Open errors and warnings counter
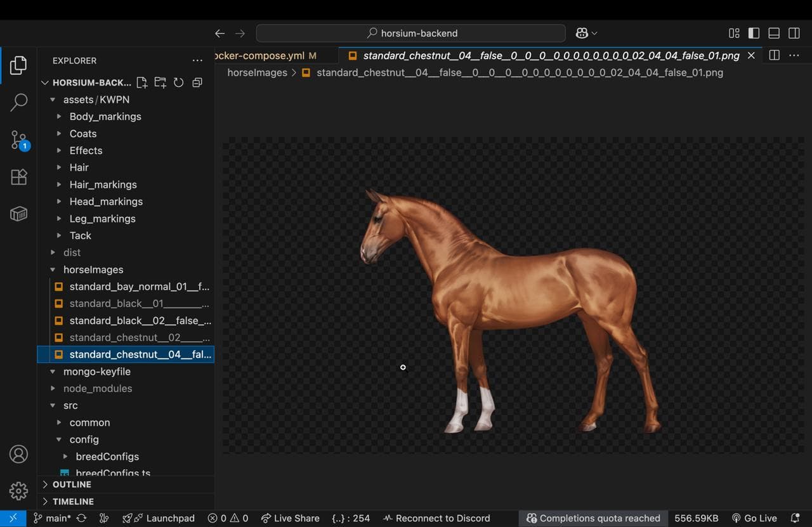812x527 pixels. point(228,518)
